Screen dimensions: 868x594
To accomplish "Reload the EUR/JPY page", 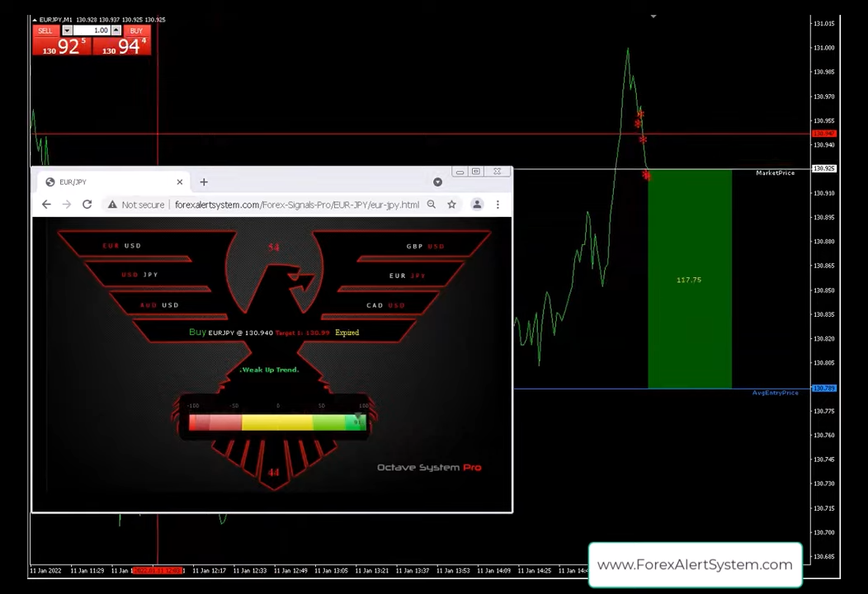I will [x=87, y=205].
